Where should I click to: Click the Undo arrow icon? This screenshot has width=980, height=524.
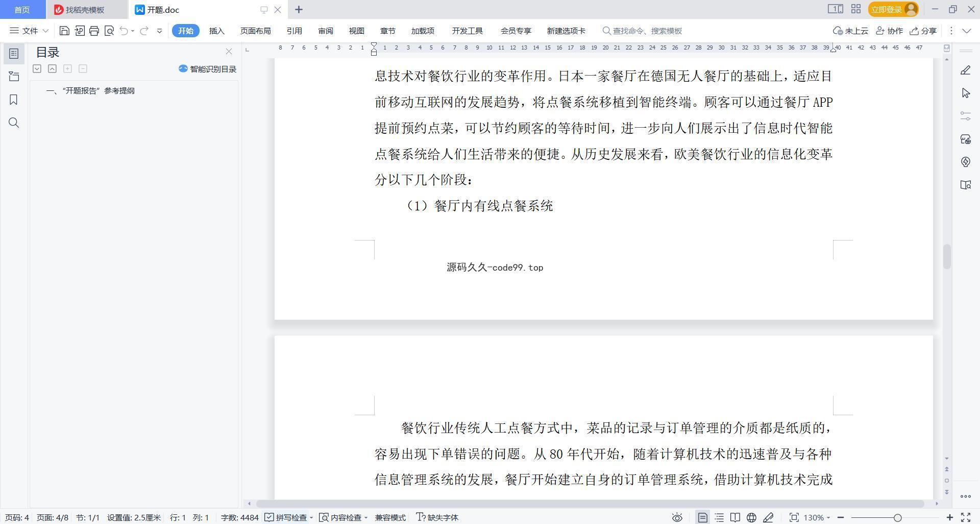pos(124,31)
